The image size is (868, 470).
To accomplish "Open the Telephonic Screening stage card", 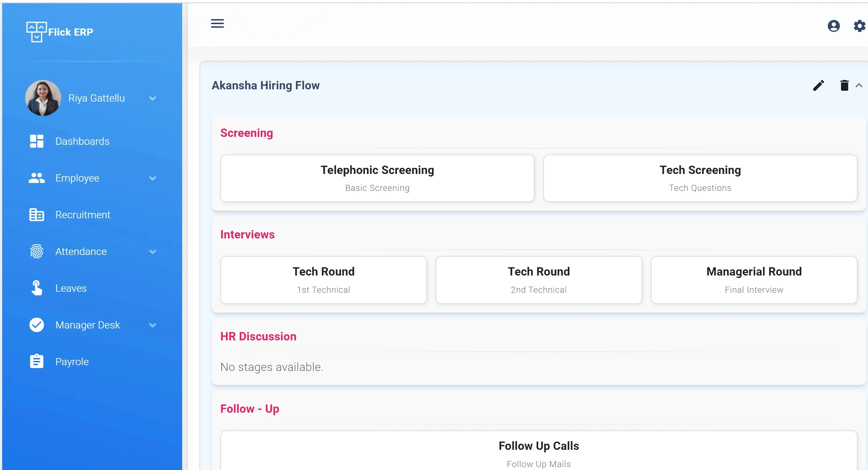I will click(x=377, y=178).
